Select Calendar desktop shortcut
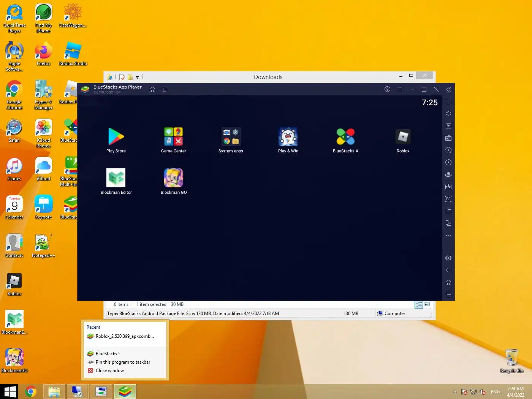 click(x=14, y=208)
